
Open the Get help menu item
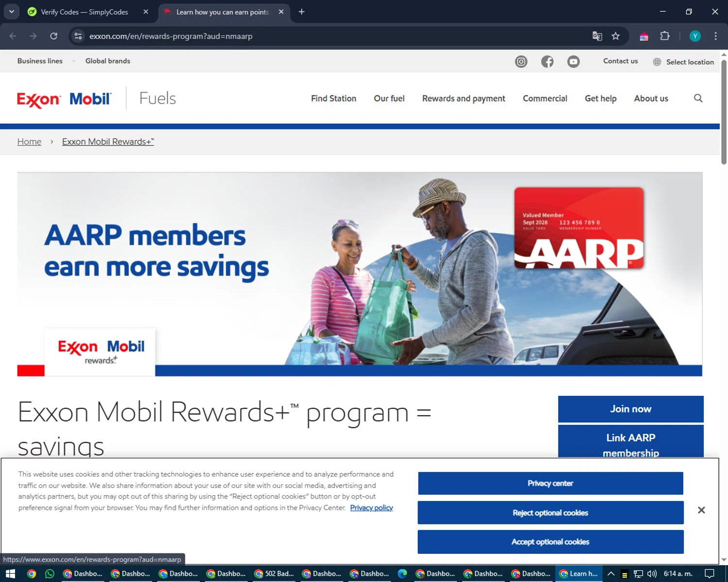(x=600, y=98)
